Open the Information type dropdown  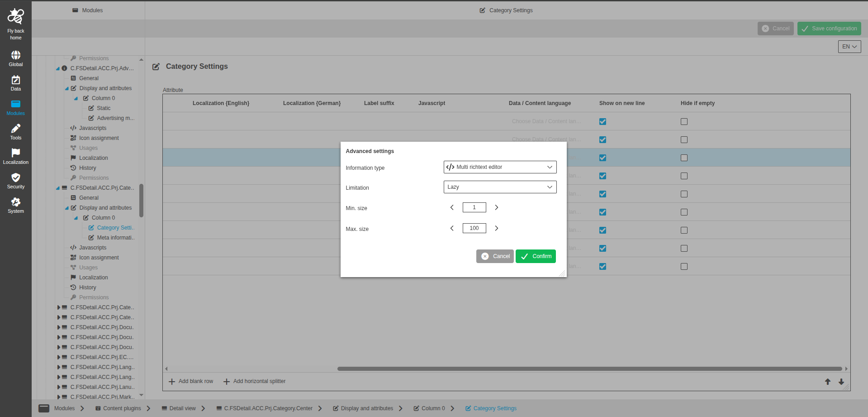[x=500, y=167]
